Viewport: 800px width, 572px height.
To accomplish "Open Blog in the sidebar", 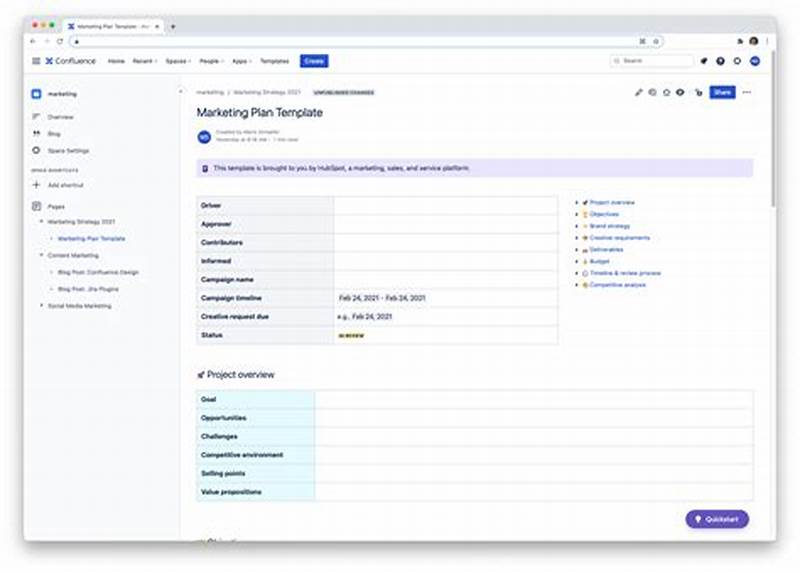I will 54,134.
